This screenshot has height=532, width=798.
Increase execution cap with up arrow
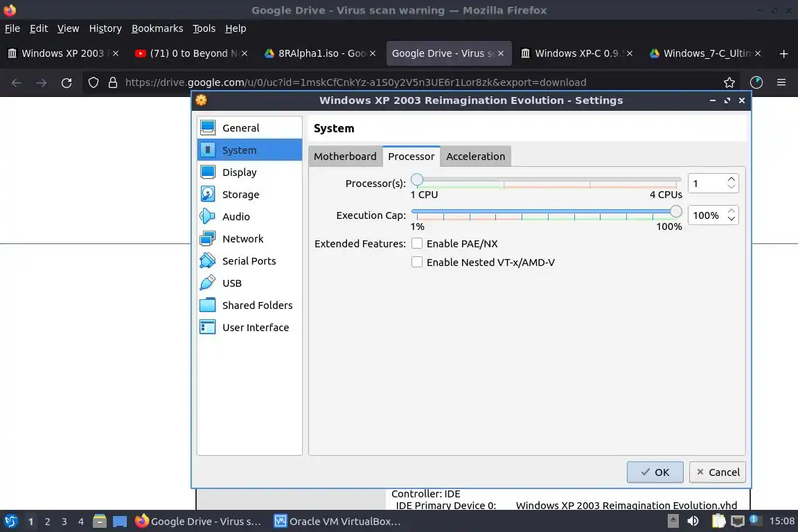[x=731, y=211]
